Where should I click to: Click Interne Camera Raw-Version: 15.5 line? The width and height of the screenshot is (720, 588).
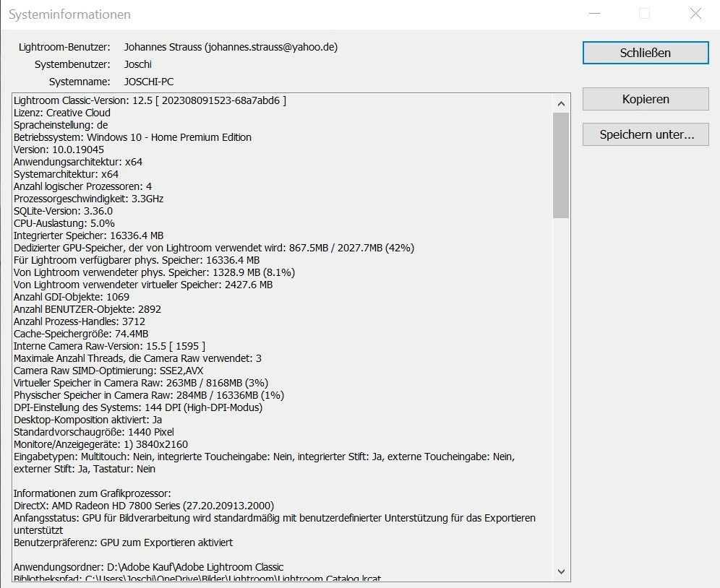point(109,346)
